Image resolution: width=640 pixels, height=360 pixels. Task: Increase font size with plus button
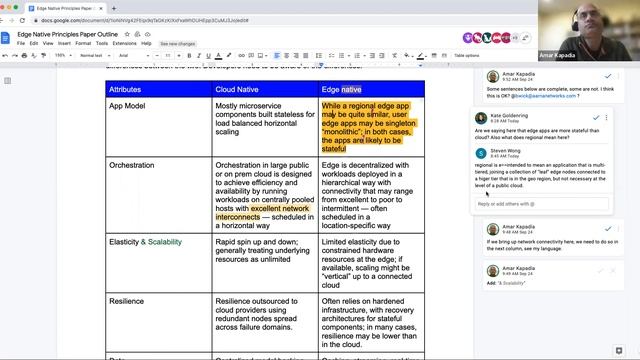[x=179, y=56]
